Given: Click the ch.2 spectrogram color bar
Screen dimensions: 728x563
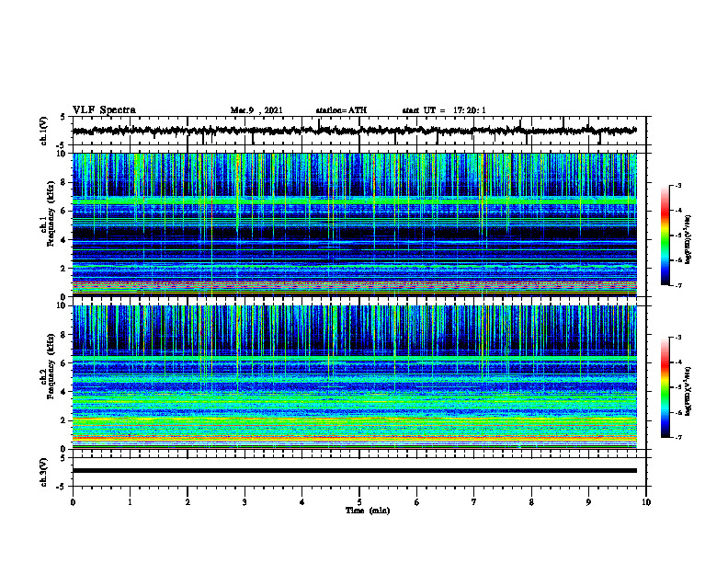Looking at the screenshot, I should click(x=665, y=387).
